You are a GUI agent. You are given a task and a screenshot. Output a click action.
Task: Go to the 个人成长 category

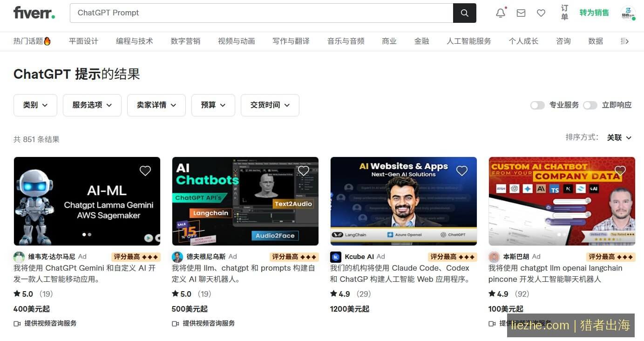[x=523, y=41]
